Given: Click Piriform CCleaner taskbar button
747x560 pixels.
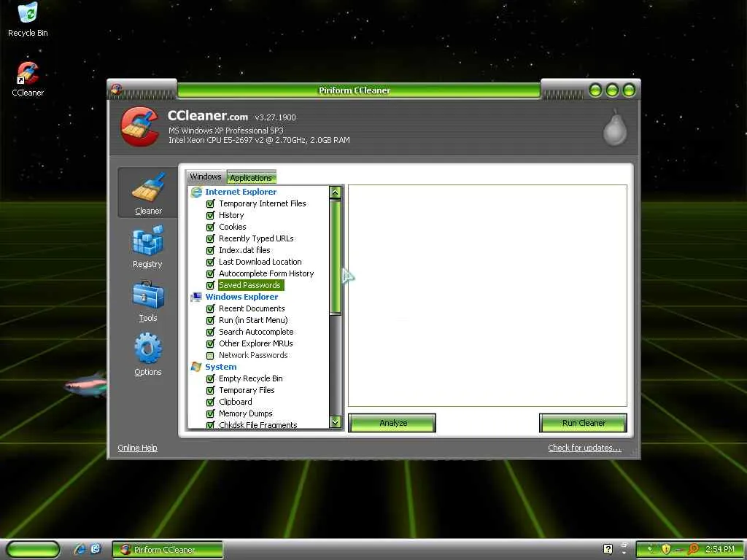Looking at the screenshot, I should tap(168, 550).
